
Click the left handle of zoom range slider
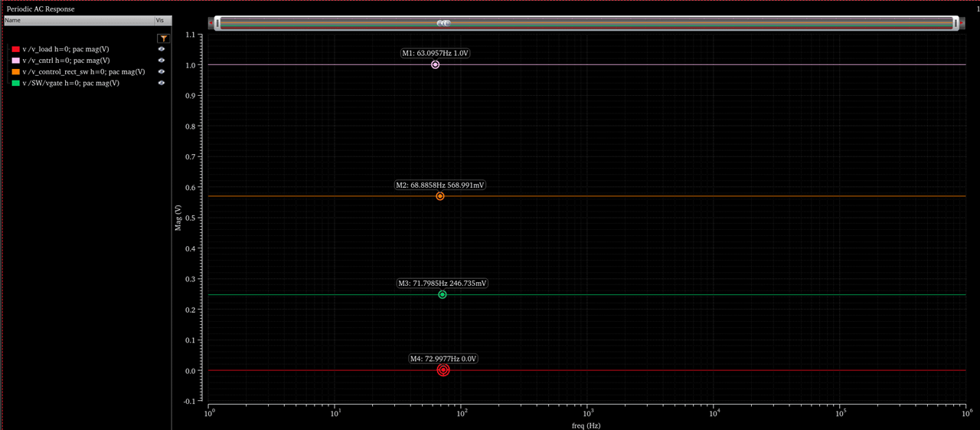[218, 24]
